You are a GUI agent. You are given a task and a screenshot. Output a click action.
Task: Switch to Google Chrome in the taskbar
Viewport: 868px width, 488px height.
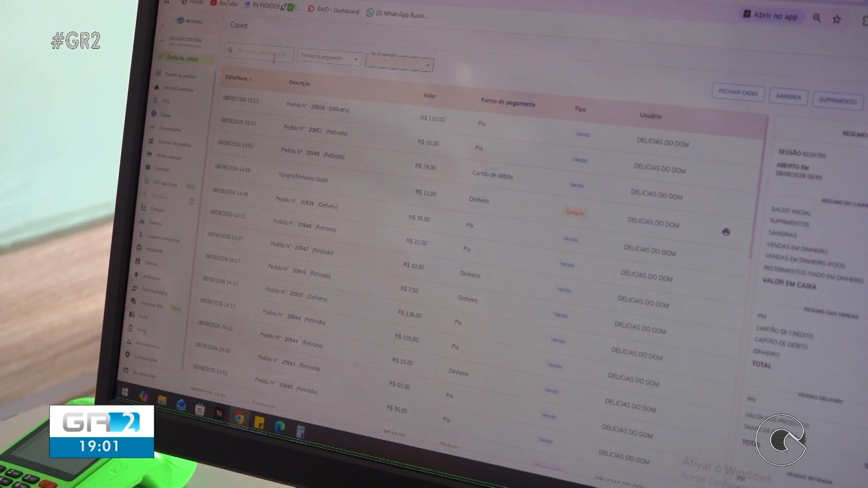tap(239, 419)
